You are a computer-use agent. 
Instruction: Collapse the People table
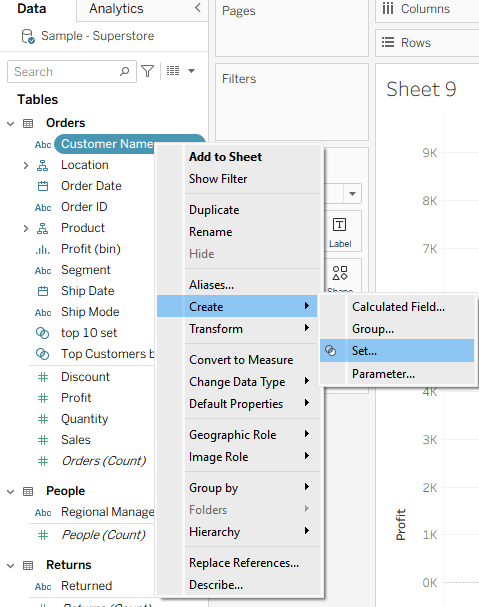point(10,492)
